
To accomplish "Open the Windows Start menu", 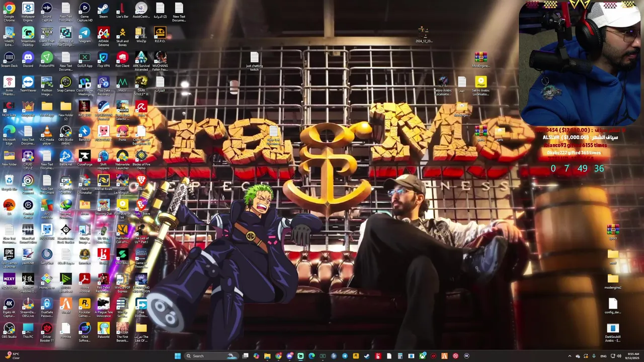I will [177, 356].
